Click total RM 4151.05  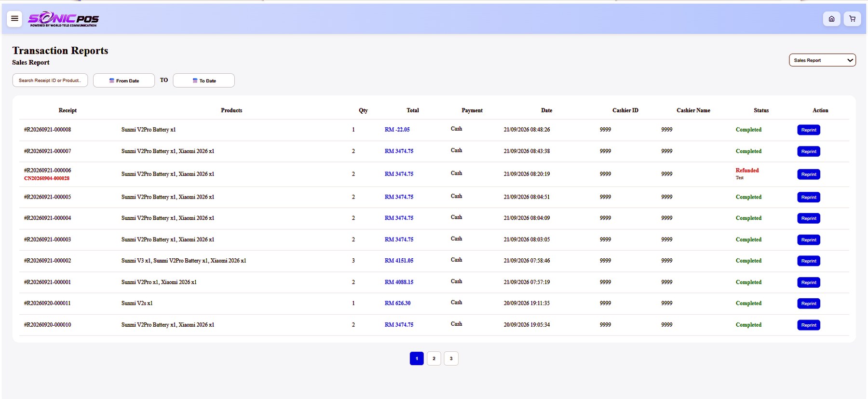point(399,261)
